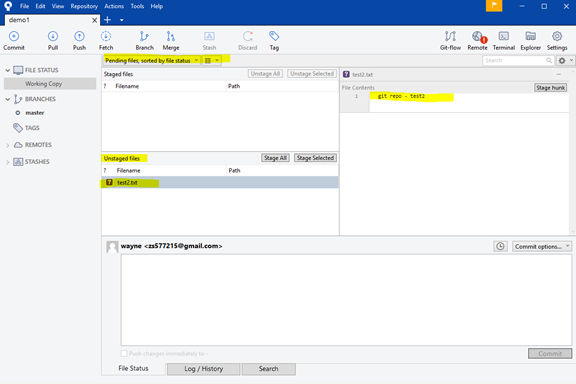Open the Repository menu
Viewport: 576px width, 384px height.
point(84,6)
